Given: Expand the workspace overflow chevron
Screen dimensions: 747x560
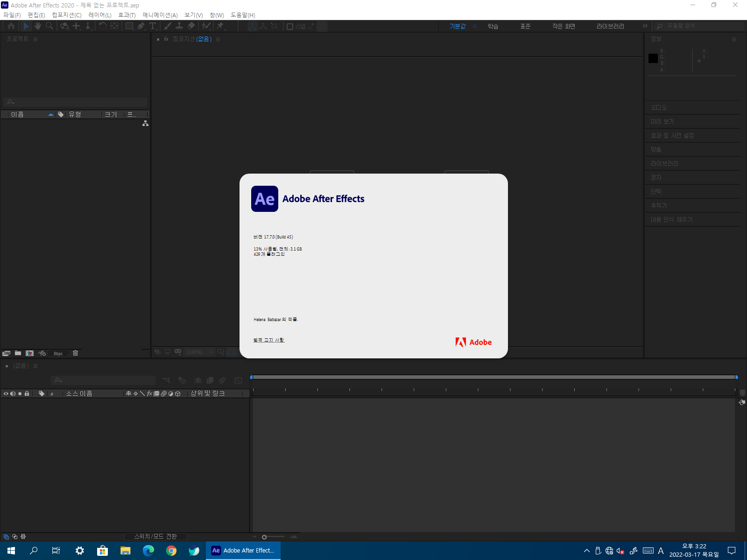Looking at the screenshot, I should pos(645,26).
